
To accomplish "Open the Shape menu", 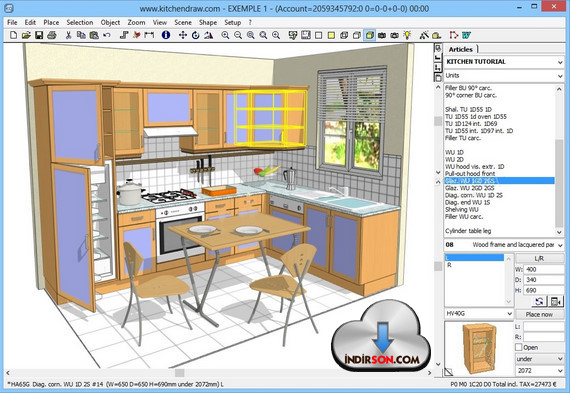I will pyautogui.click(x=208, y=23).
